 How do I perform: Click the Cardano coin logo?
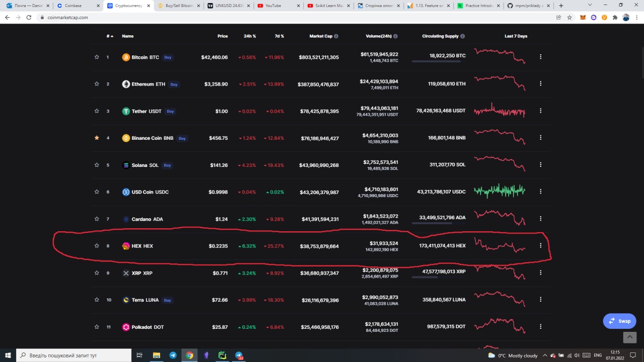126,219
